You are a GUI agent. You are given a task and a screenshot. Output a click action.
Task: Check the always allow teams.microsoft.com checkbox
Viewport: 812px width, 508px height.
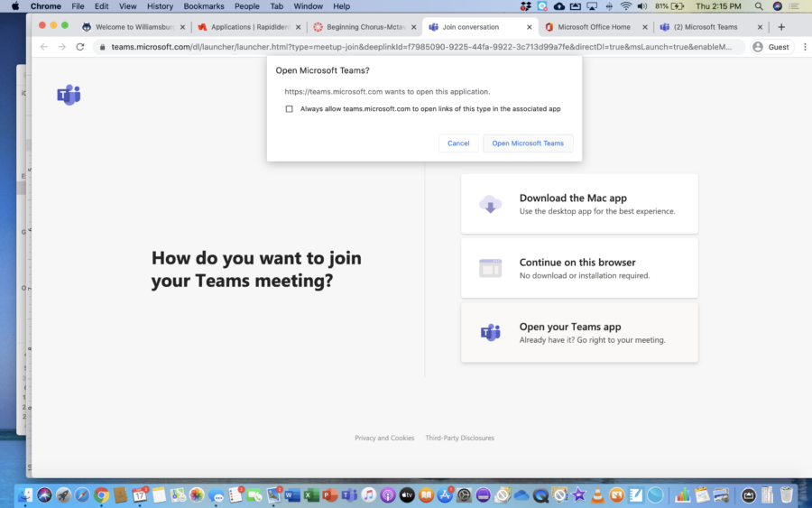tap(290, 109)
